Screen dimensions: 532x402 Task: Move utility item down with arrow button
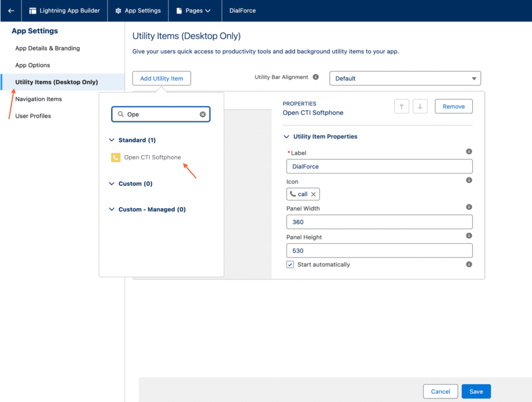point(420,106)
